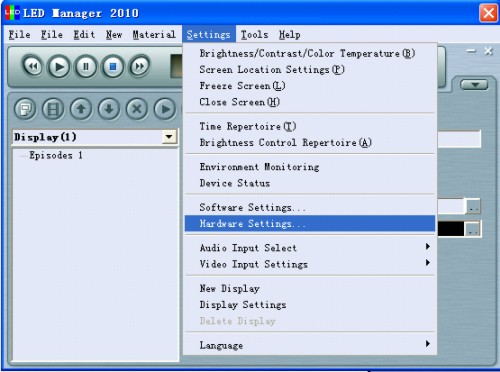Expand the Language submenu

coord(310,345)
